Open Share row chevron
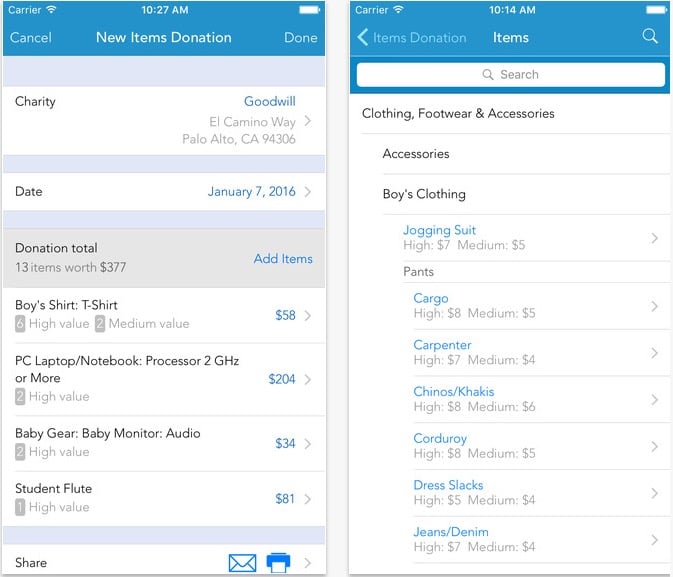 tap(307, 563)
